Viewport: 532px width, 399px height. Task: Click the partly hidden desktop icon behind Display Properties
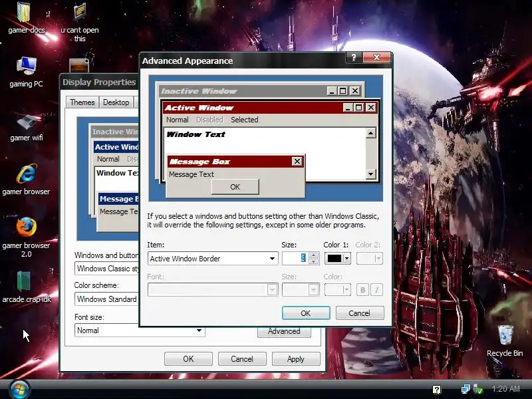click(x=79, y=64)
